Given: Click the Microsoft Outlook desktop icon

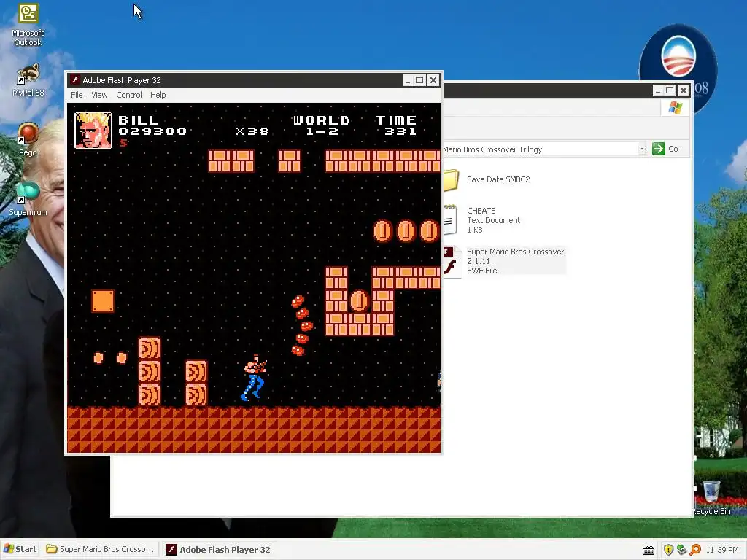Looking at the screenshot, I should pyautogui.click(x=28, y=13).
